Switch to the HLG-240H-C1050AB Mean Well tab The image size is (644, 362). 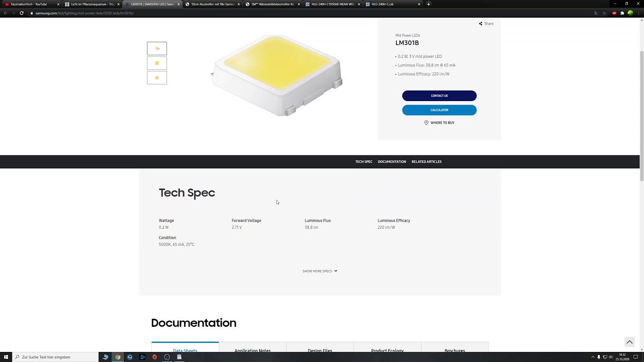(332, 4)
